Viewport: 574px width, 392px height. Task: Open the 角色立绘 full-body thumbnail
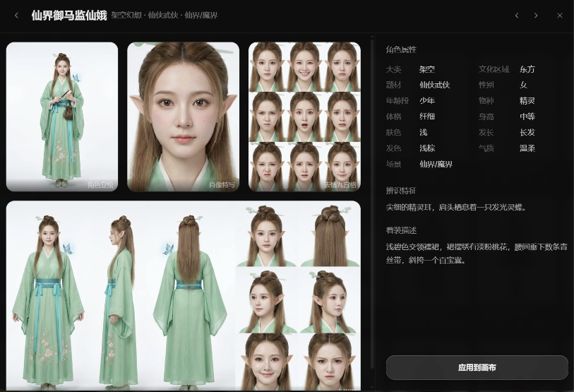62,117
